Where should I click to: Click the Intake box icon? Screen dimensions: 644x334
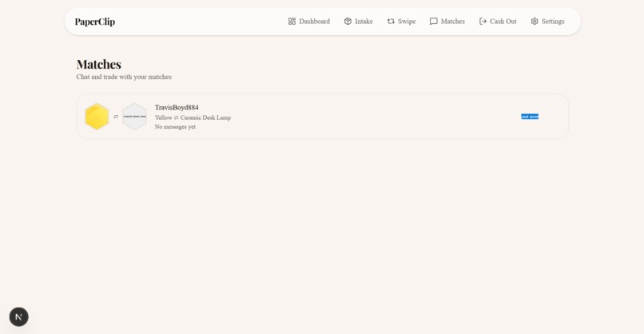[x=348, y=22]
